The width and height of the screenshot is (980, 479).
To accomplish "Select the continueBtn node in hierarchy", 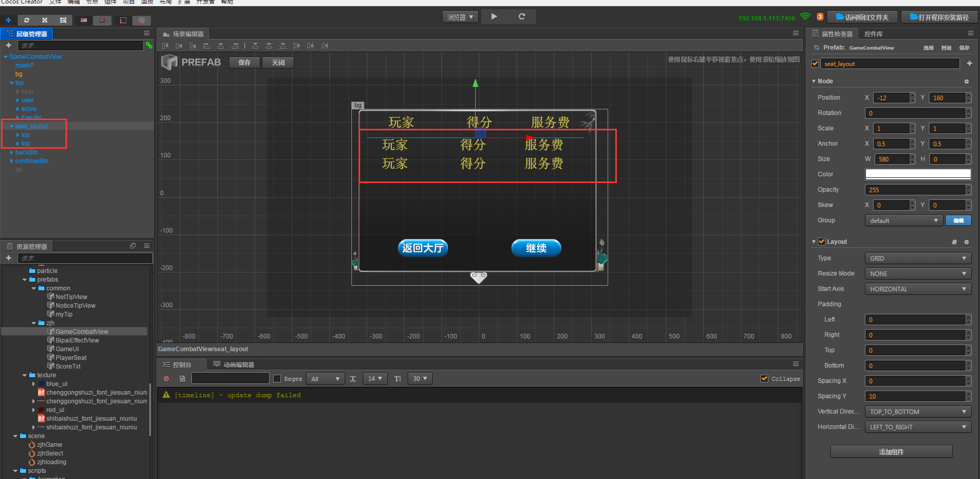I will (x=32, y=161).
